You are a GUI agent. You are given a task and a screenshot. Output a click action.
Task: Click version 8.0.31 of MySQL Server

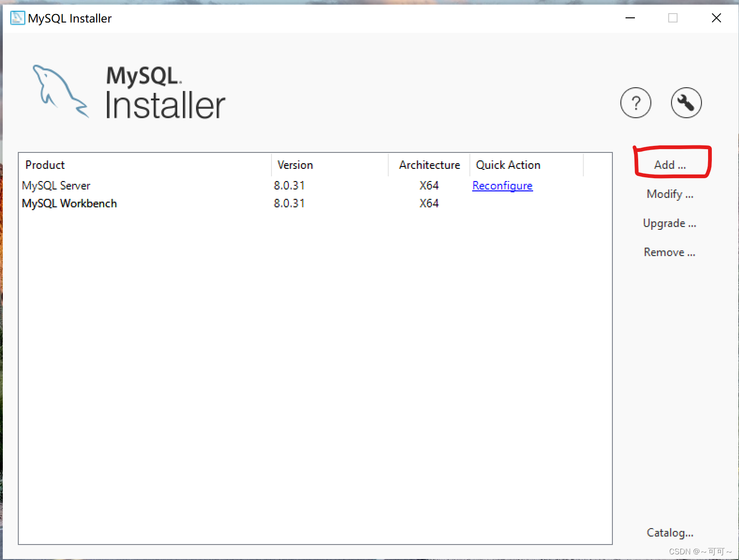pos(289,186)
